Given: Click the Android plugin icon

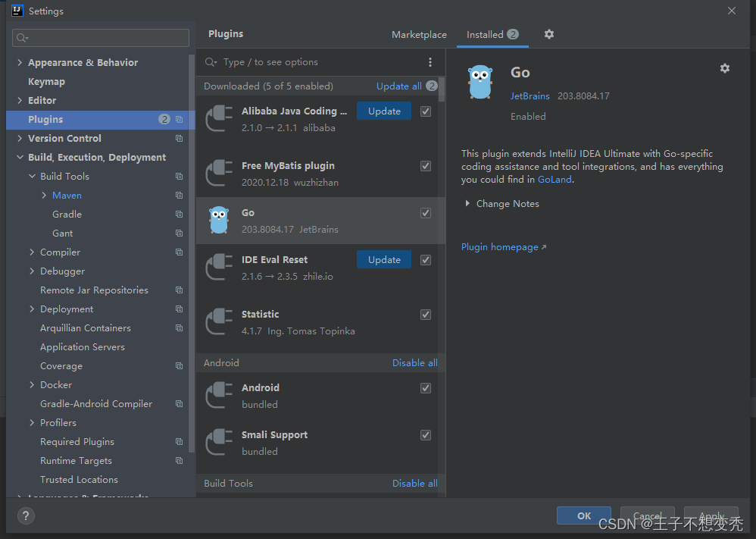Looking at the screenshot, I should 219,395.
